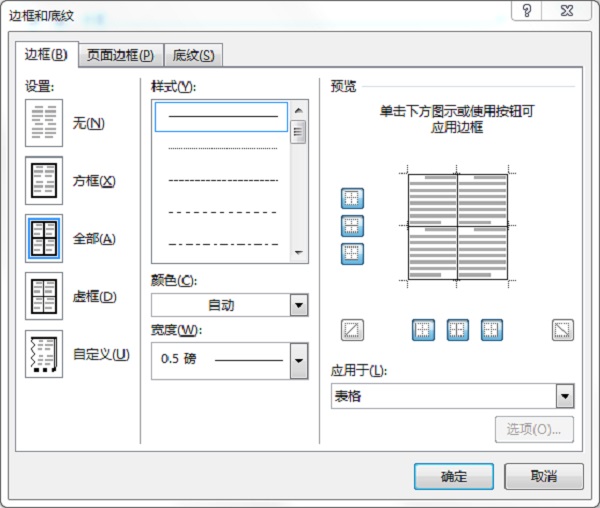The height and width of the screenshot is (508, 600).
Task: Apply the diagonal up border in preview
Action: [352, 328]
